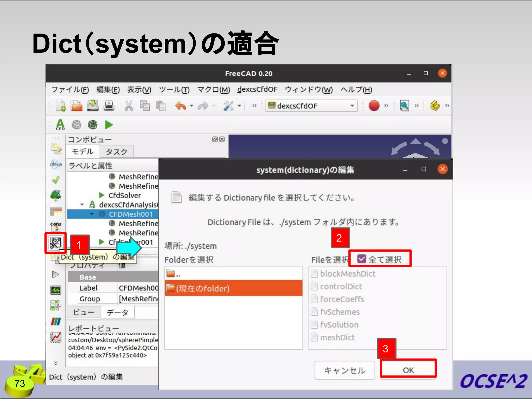Close the combo view panel
The height and width of the screenshot is (399, 532).
click(222, 139)
